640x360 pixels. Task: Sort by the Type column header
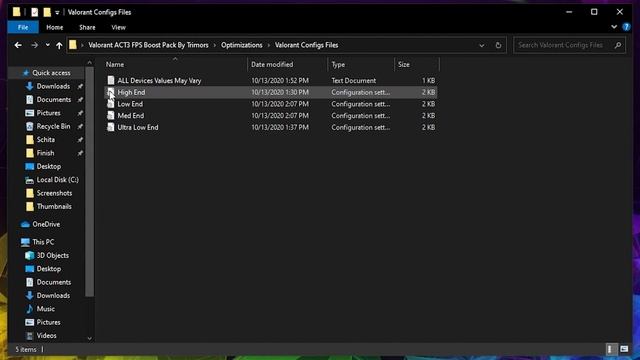[x=361, y=64]
